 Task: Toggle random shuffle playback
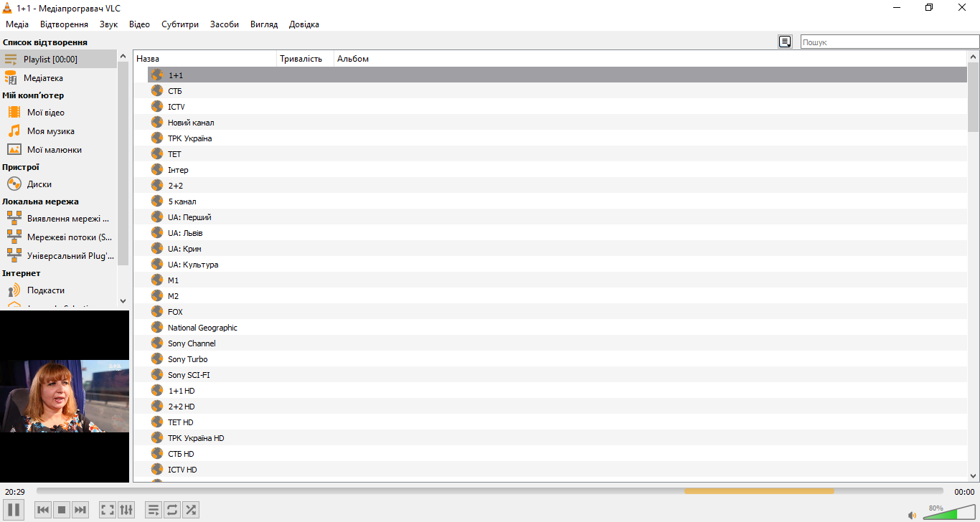click(191, 510)
